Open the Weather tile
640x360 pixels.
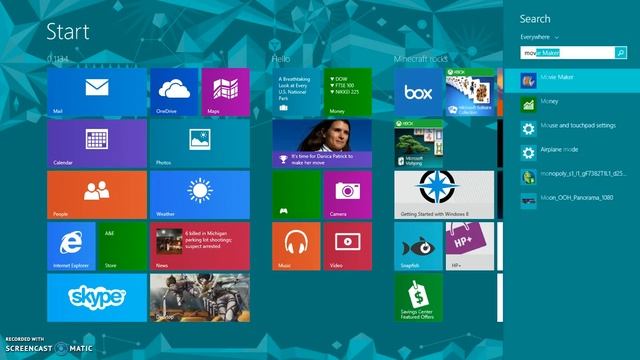(x=200, y=195)
